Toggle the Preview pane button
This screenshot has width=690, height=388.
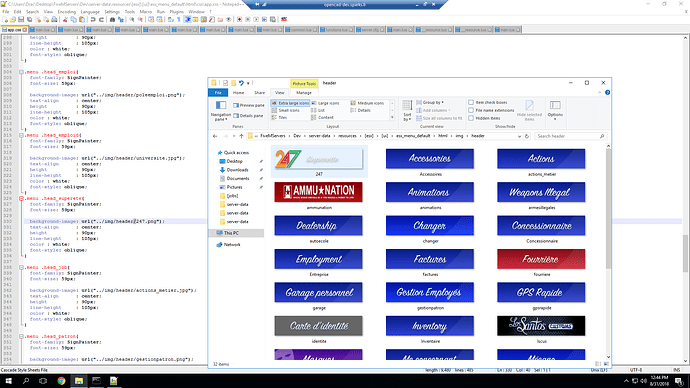249,105
